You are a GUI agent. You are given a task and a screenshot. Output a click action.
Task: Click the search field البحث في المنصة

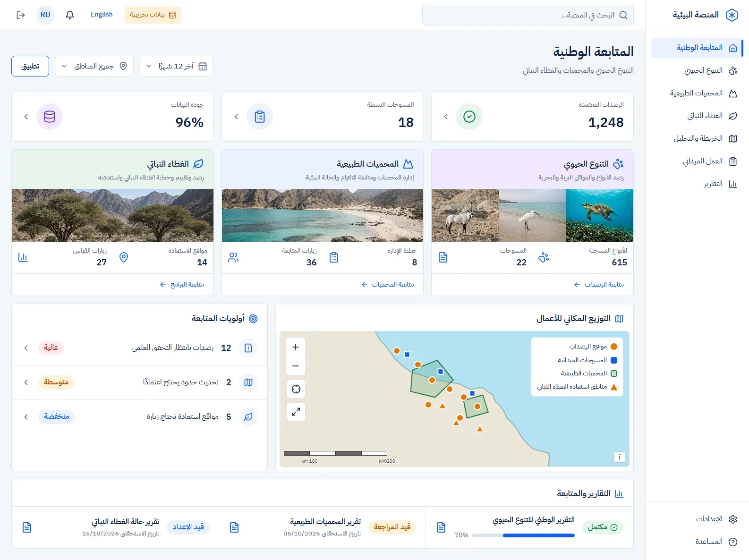(528, 15)
